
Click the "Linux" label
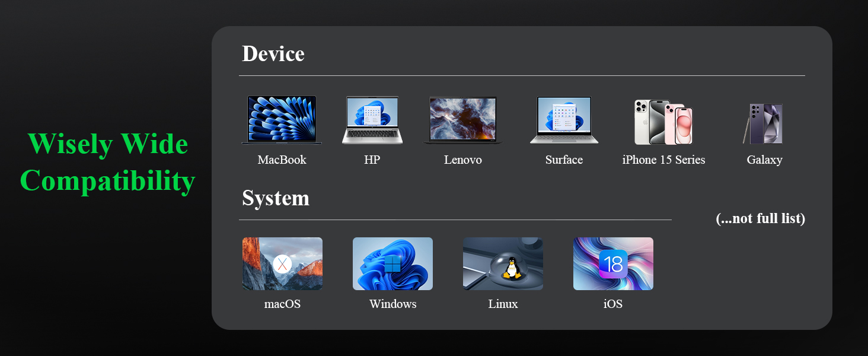[503, 304]
